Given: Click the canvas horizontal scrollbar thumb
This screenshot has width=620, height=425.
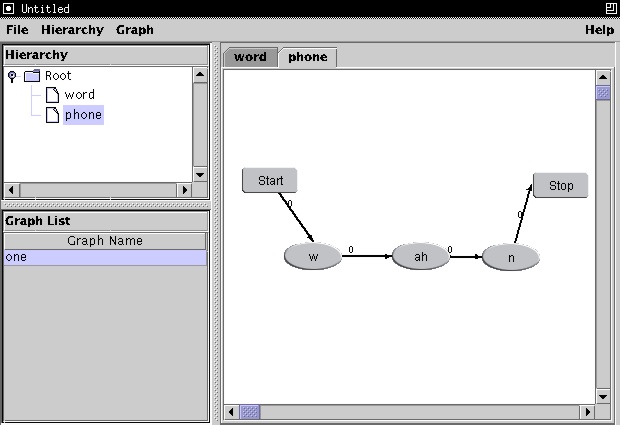Looking at the screenshot, I should [x=250, y=412].
